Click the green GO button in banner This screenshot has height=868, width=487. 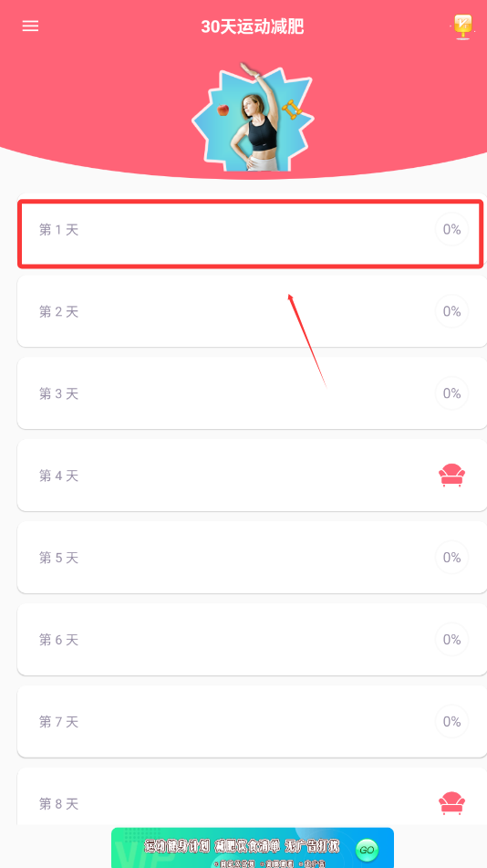(367, 849)
